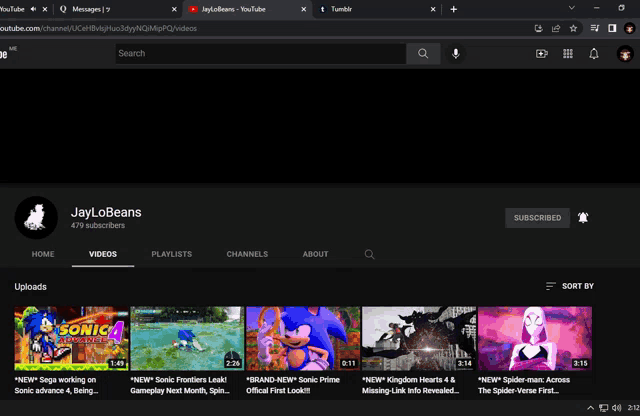The height and width of the screenshot is (416, 640).
Task: Open the volume icon in system tray
Action: [x=616, y=407]
